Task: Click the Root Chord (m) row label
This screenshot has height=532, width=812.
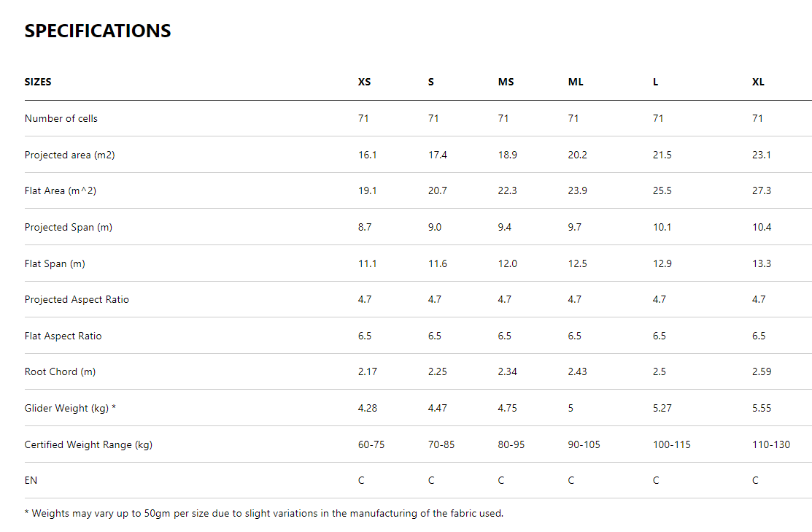Action: point(60,371)
